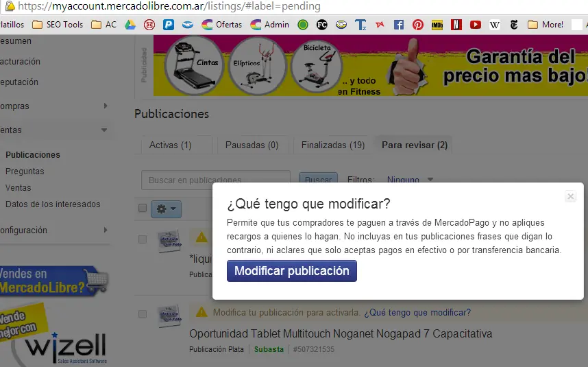Click the Publicación Plata label
The height and width of the screenshot is (367, 588).
pyautogui.click(x=217, y=349)
